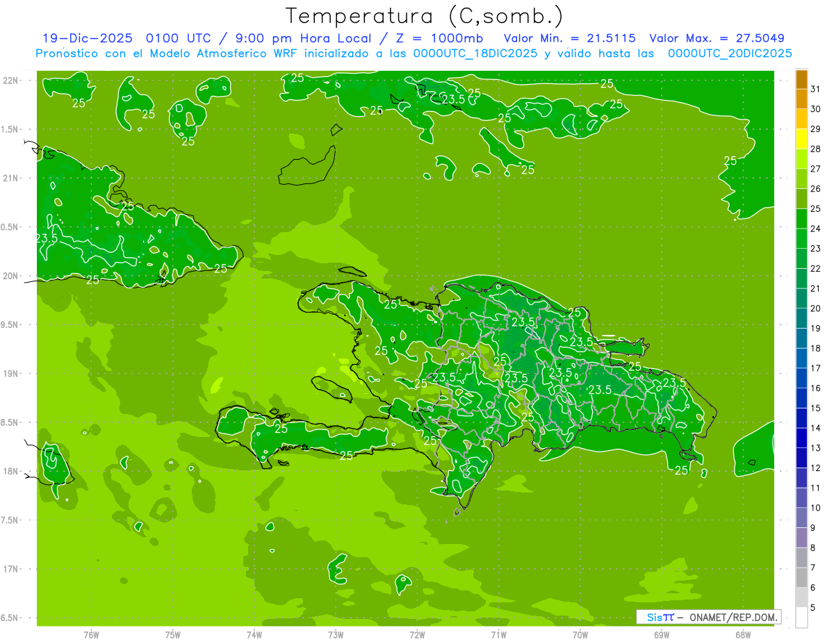This screenshot has width=834, height=644.
Task: Click the legend value "5"
Action: 813,608
